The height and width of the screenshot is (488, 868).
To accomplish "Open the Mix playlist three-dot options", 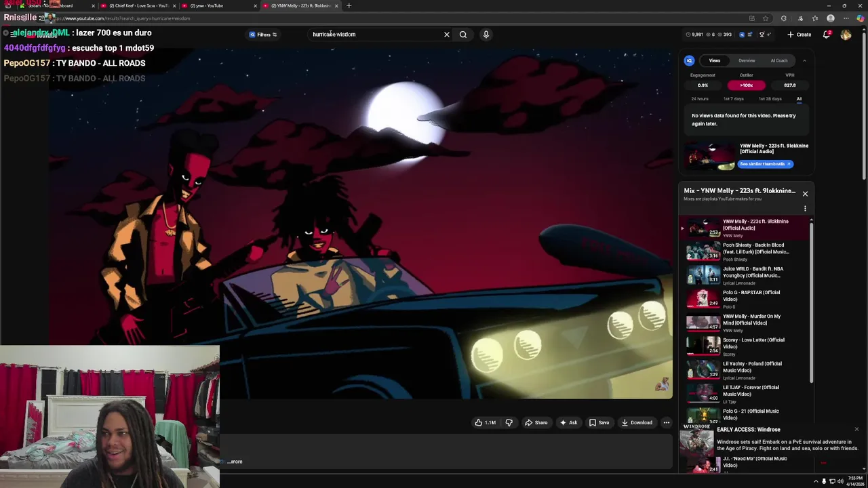I will click(805, 209).
